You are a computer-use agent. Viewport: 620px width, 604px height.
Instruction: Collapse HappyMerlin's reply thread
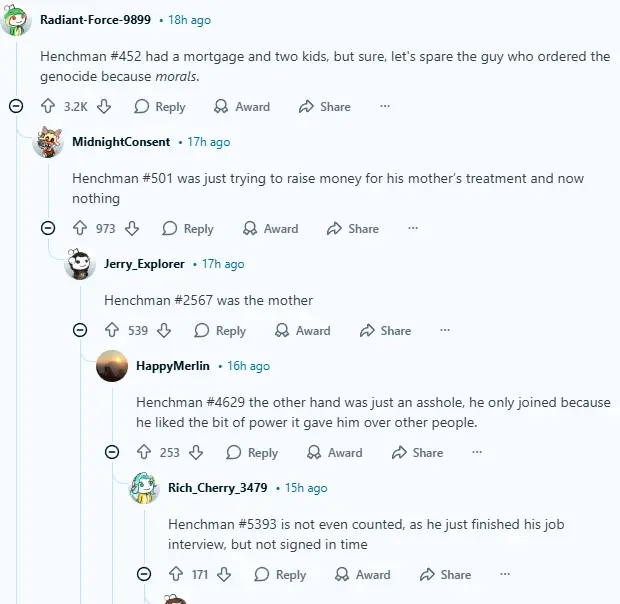tap(112, 452)
